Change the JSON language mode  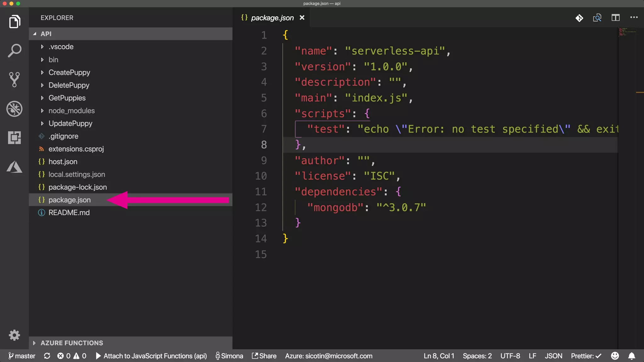[553, 356]
